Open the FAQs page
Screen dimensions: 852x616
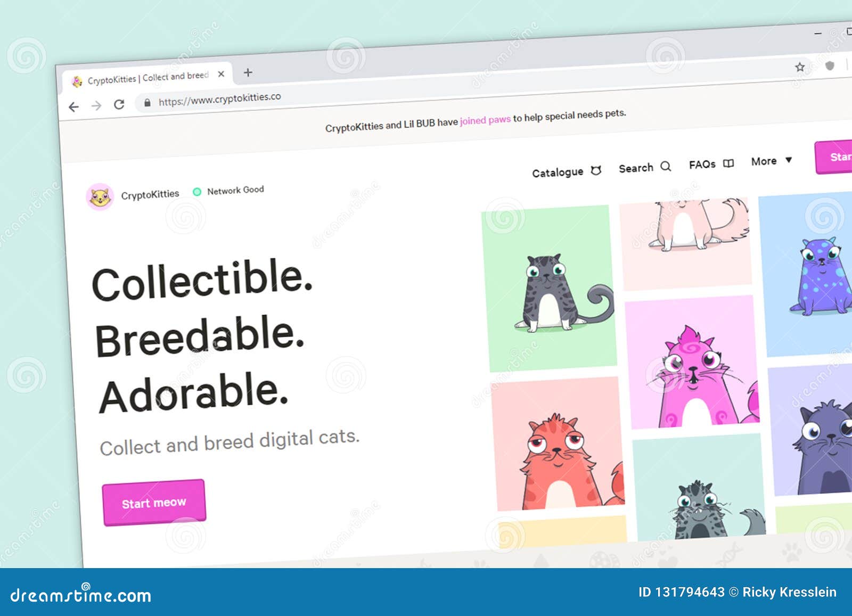click(711, 165)
